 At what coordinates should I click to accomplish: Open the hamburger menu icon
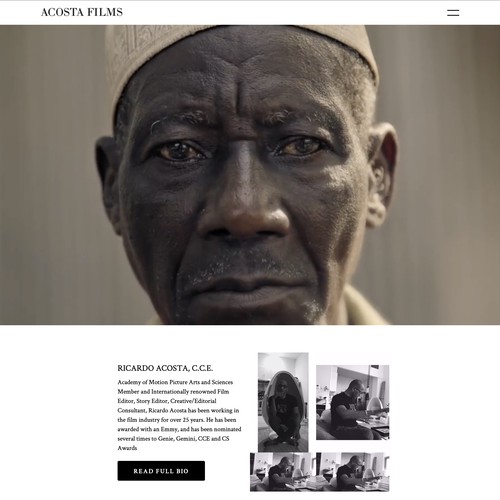453,13
